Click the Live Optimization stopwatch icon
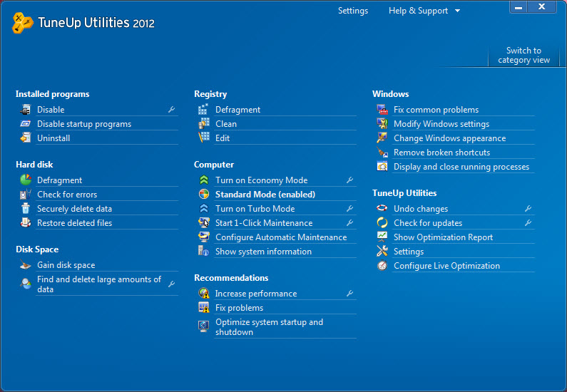567x392 pixels. point(382,266)
